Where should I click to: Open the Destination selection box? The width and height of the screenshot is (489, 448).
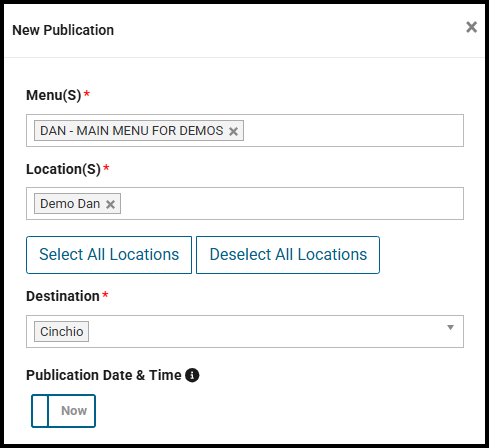[x=245, y=331]
